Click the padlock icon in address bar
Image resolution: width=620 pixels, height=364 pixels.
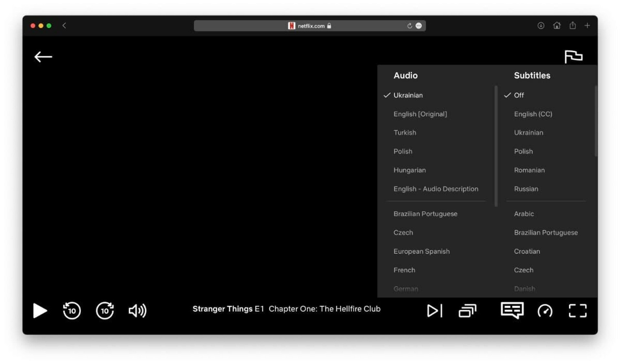pyautogui.click(x=329, y=26)
